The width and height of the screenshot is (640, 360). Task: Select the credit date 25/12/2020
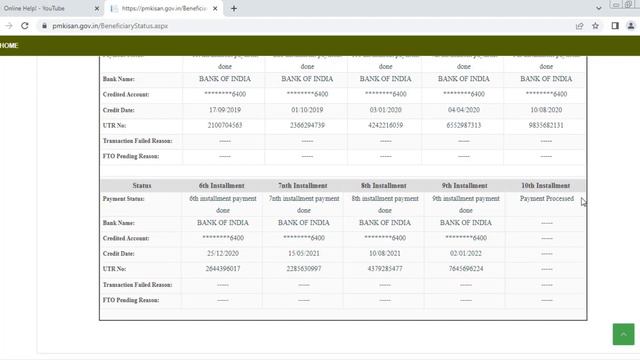click(223, 253)
